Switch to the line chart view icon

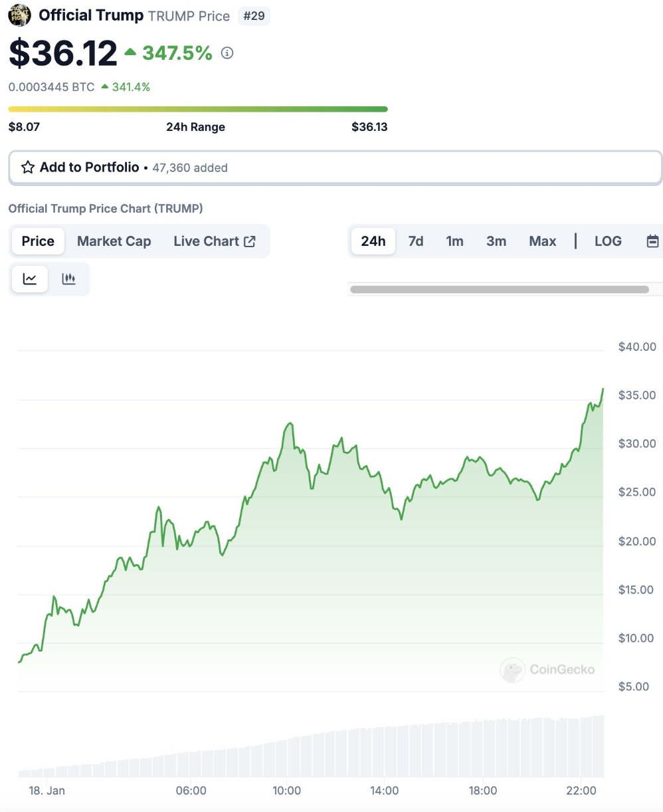[x=30, y=279]
